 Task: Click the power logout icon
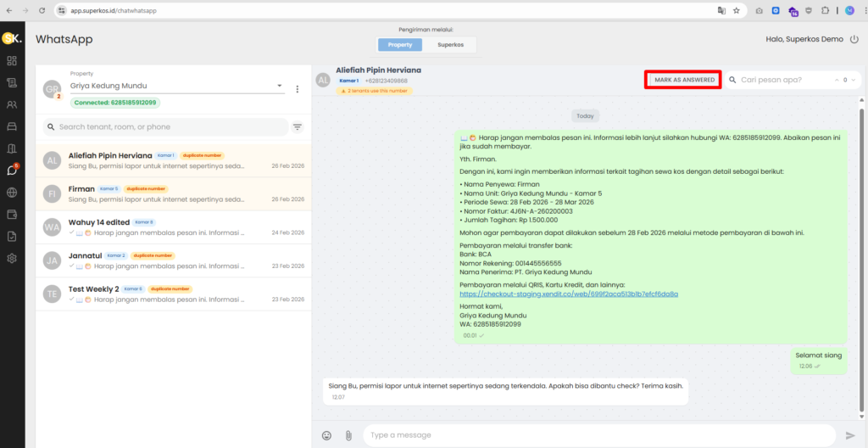point(854,39)
